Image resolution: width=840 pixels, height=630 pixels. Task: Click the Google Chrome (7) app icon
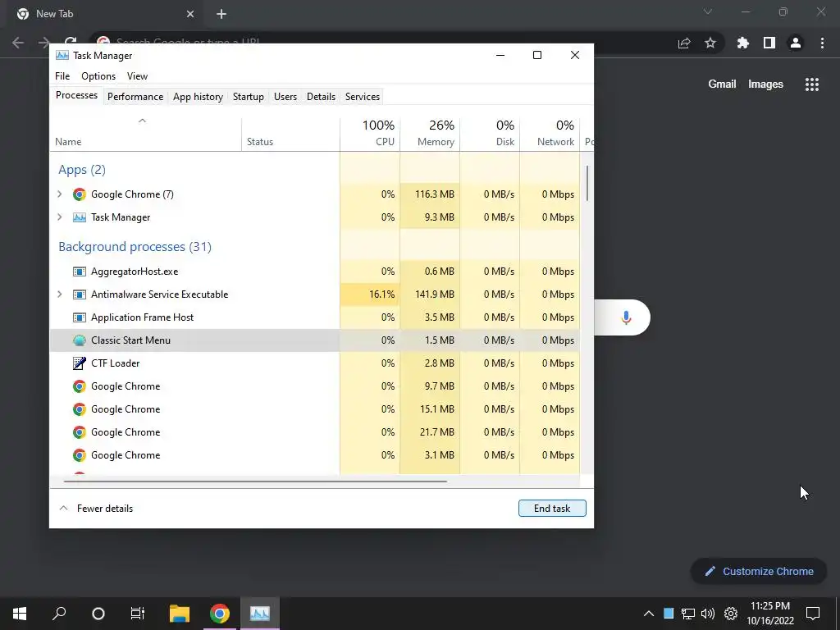[80, 194]
